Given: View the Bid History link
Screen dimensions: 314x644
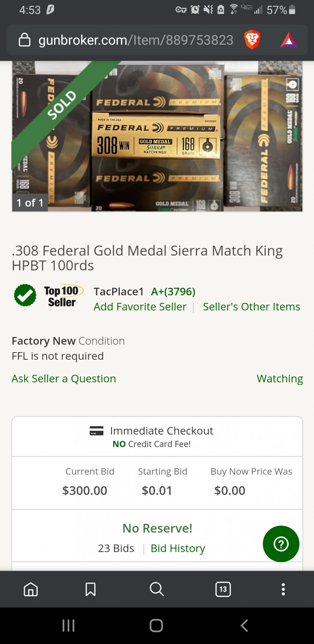Looking at the screenshot, I should [178, 548].
